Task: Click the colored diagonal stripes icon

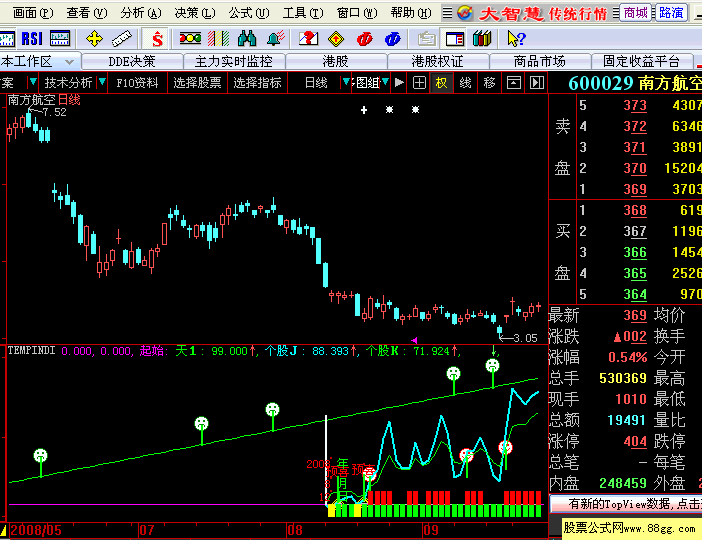Action: 218,39
